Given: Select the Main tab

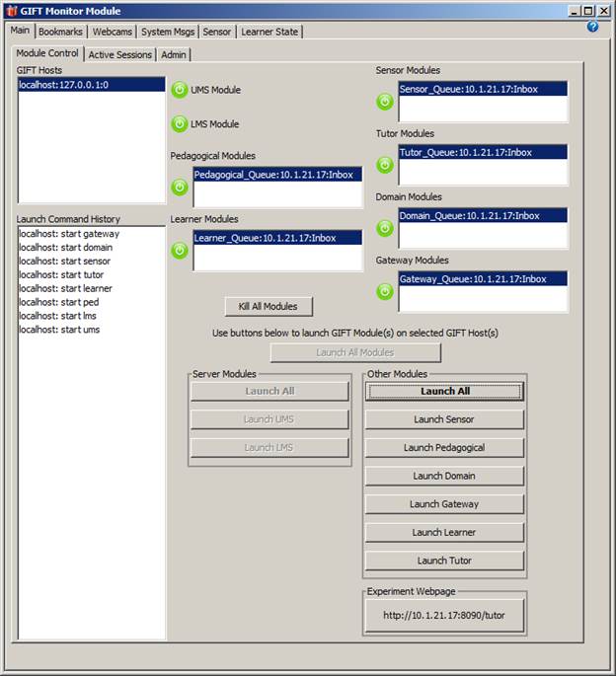Looking at the screenshot, I should pos(21,31).
